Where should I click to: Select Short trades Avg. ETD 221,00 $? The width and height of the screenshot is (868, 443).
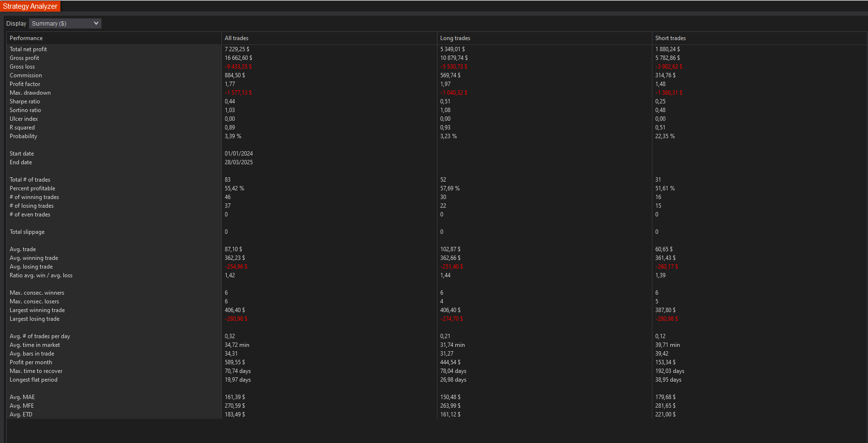(x=665, y=414)
